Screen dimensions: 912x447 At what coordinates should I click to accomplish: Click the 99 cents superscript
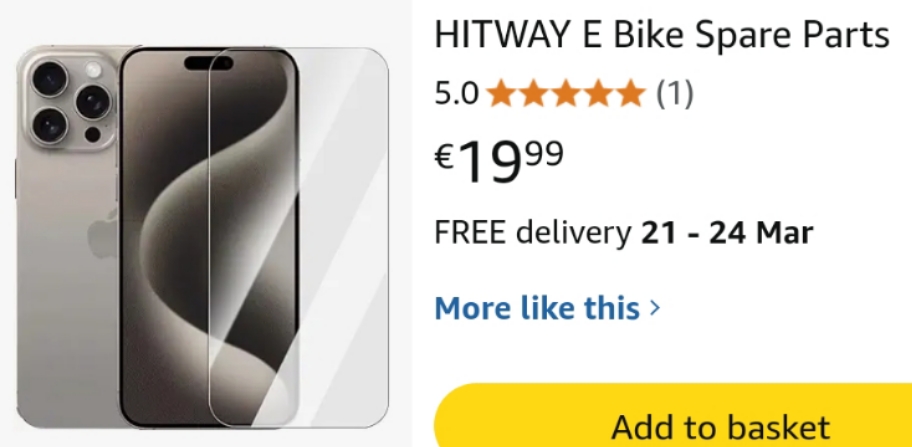click(x=544, y=154)
